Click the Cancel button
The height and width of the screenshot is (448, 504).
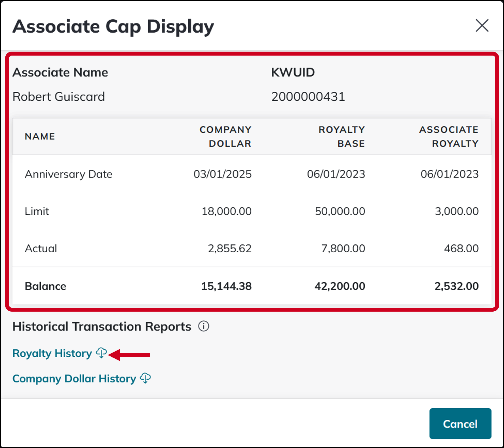[x=460, y=424]
